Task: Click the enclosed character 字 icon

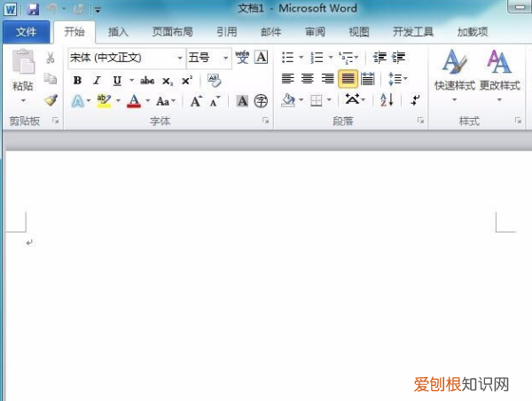Action: pos(261,101)
